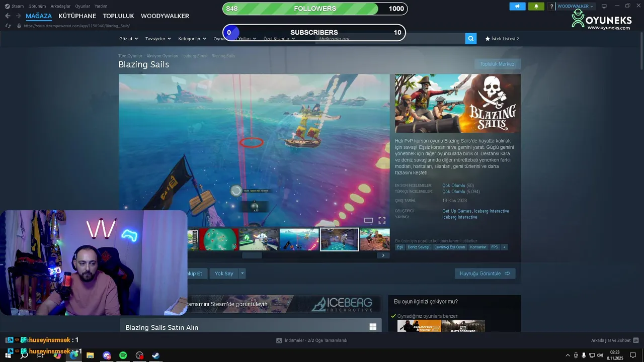Click the Steam logo in title bar

7,6
